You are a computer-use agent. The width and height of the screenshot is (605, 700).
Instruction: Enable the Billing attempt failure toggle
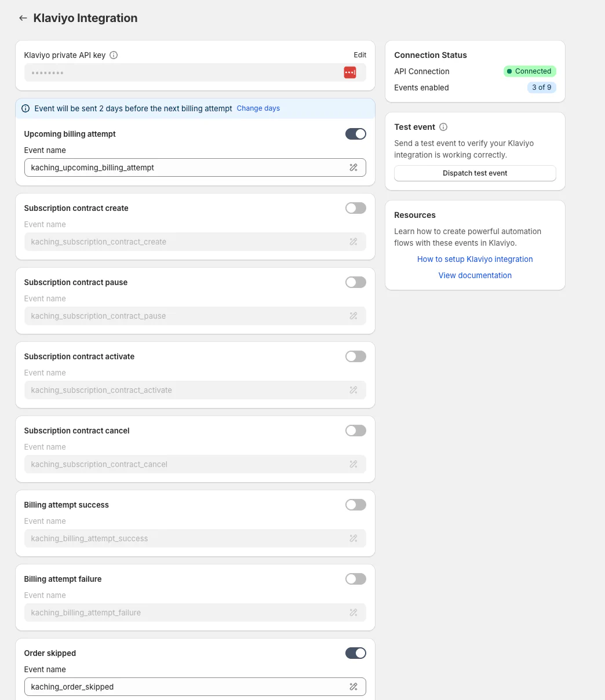(x=356, y=579)
